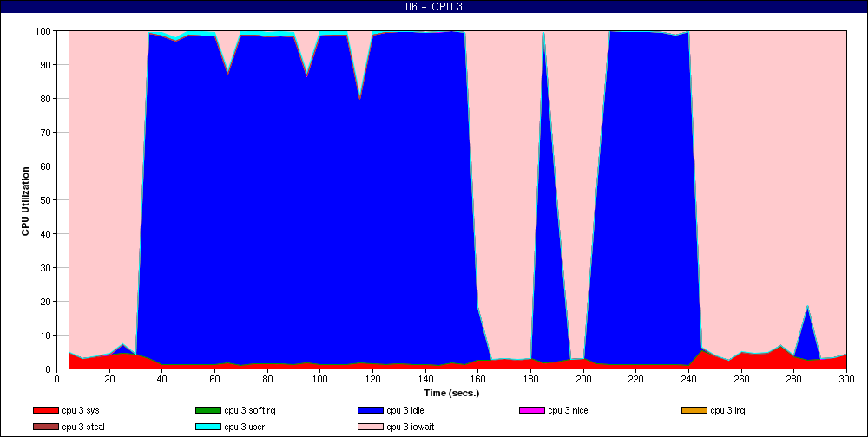
Task: Select the 'cpu 3 idle' legend label
Action: pos(405,410)
